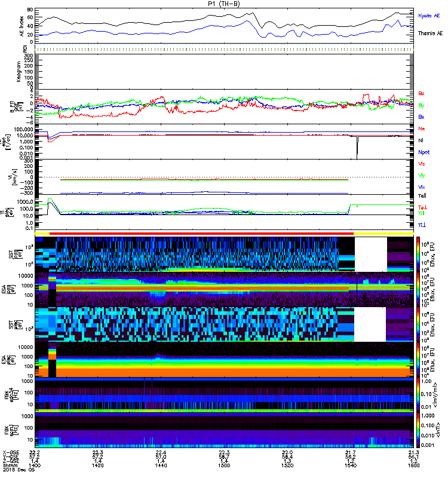This screenshot has width=448, height=478.
Task: Click the green Viy velocity legend label
Action: [421, 176]
